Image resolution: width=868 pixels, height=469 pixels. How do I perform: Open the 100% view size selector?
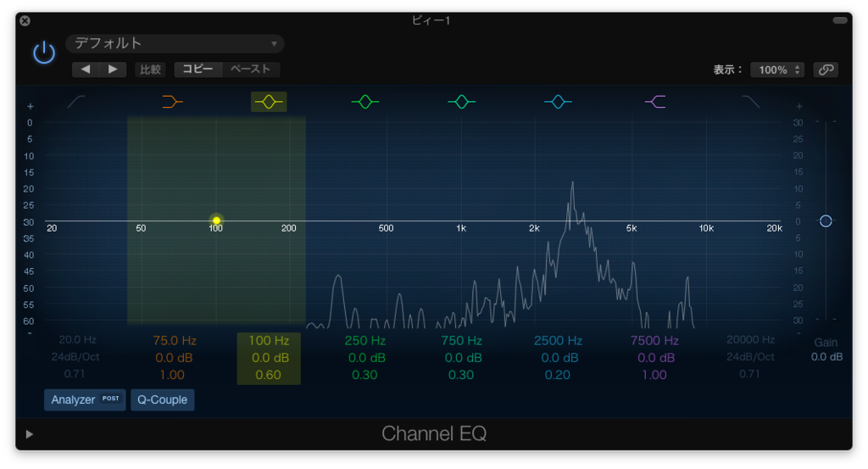[778, 70]
